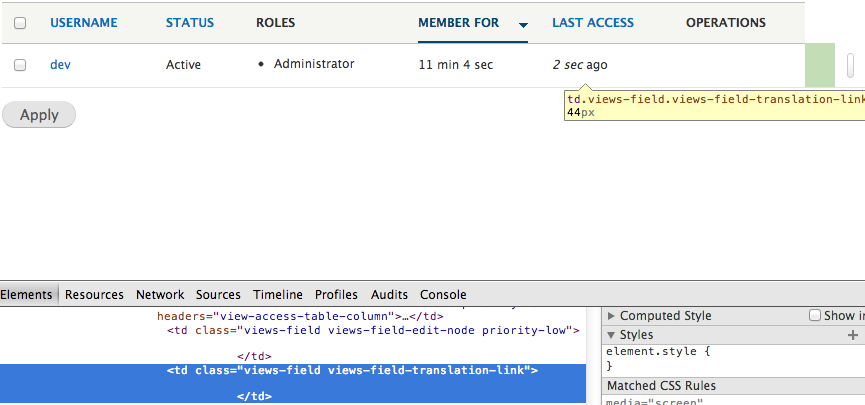Enable the Show inherited checkbox
This screenshot has width=865, height=405.
(x=814, y=315)
